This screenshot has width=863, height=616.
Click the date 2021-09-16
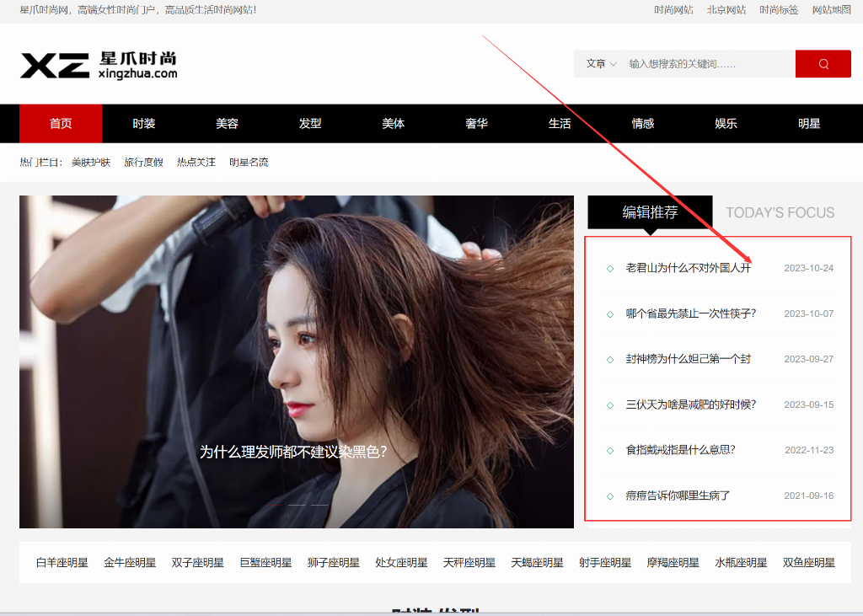pyautogui.click(x=808, y=496)
